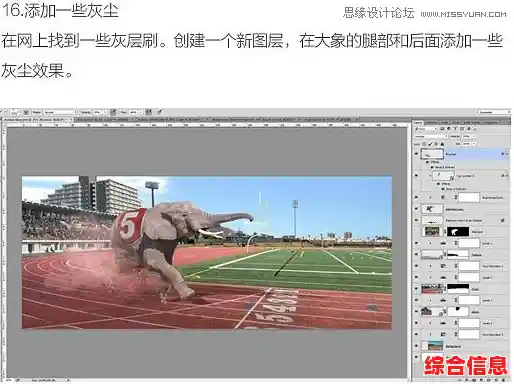Viewport: 514px width, 384px height.
Task: Toggle tablet pressure for size icon
Action: pos(159,112)
